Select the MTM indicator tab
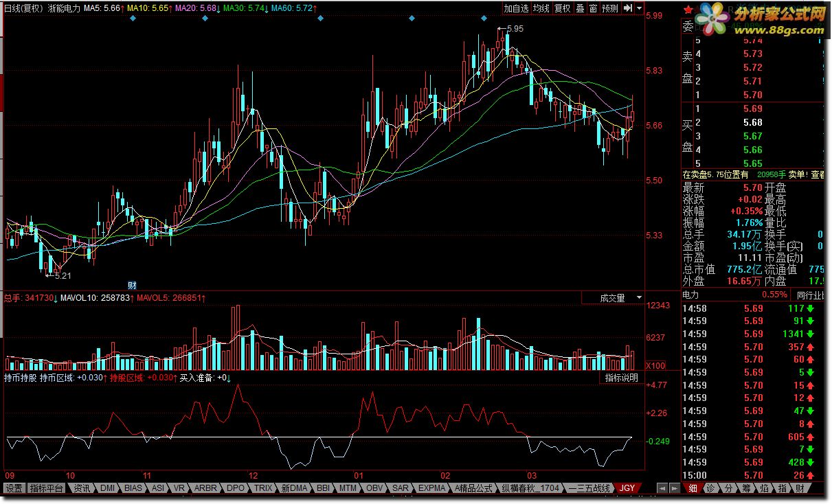Screen dimensions: 832x504 click(x=348, y=488)
